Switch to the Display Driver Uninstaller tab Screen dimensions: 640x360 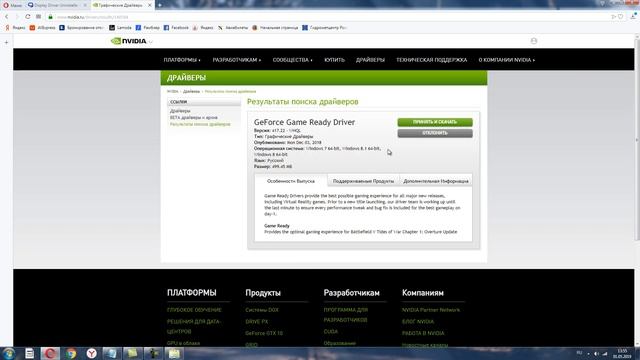(x=56, y=5)
